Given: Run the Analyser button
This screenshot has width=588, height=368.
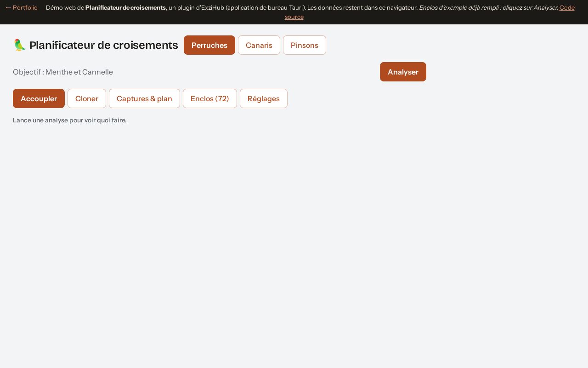Looking at the screenshot, I should pyautogui.click(x=403, y=72).
